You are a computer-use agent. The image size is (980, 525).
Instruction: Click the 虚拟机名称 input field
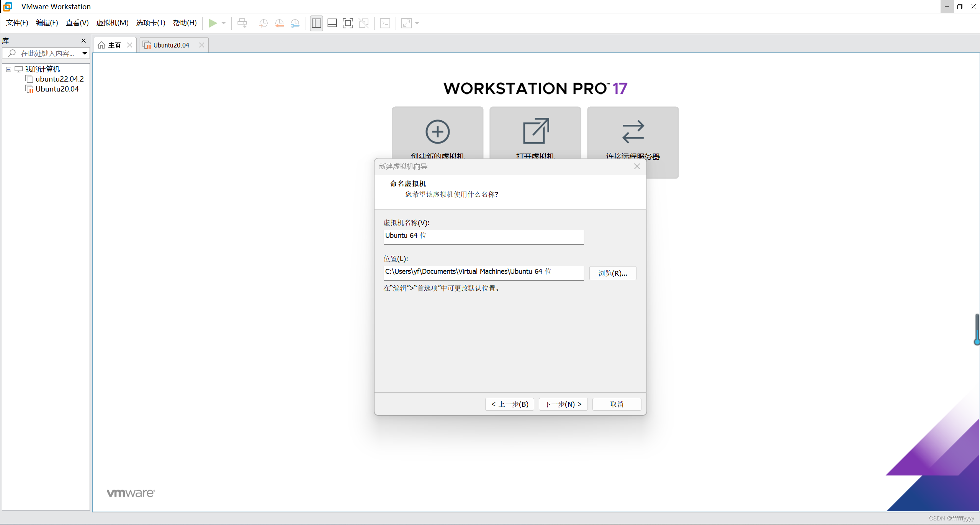coord(483,236)
